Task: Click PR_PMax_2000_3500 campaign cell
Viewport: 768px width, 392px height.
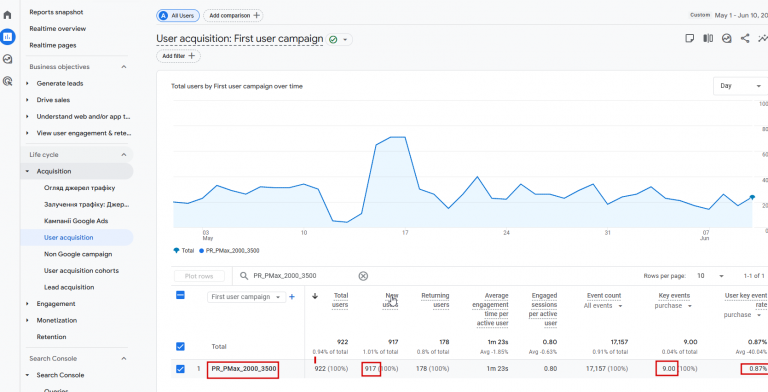Action: coord(243,368)
